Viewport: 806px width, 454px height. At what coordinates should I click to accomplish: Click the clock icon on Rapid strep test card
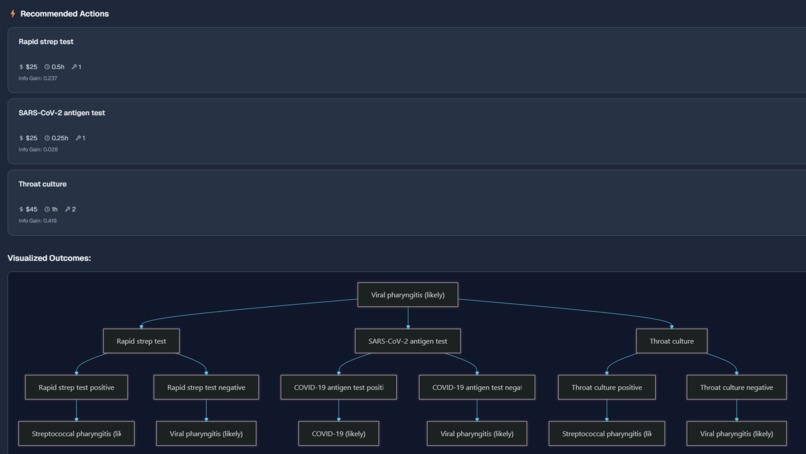[47, 67]
